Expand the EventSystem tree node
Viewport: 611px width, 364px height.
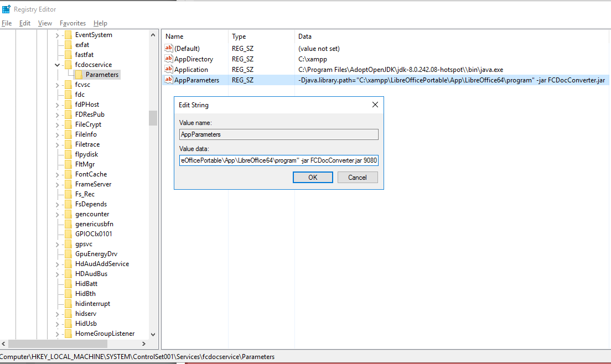pos(57,35)
